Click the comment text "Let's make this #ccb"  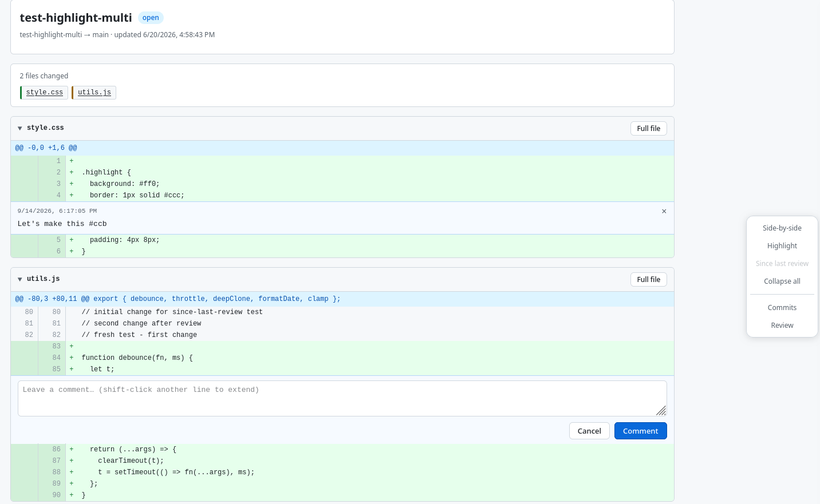62,224
